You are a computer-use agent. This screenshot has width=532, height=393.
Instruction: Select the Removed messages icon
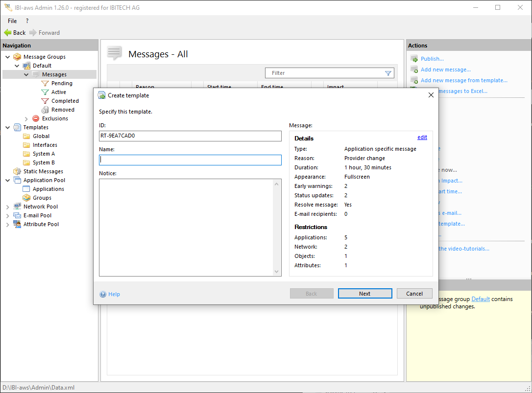[x=45, y=110]
